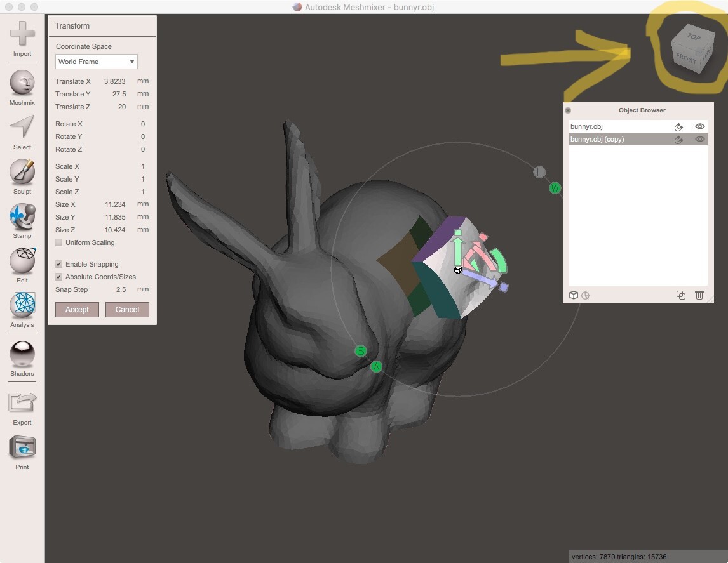The image size is (728, 563).
Task: Click the Accept button
Action: [x=77, y=310]
